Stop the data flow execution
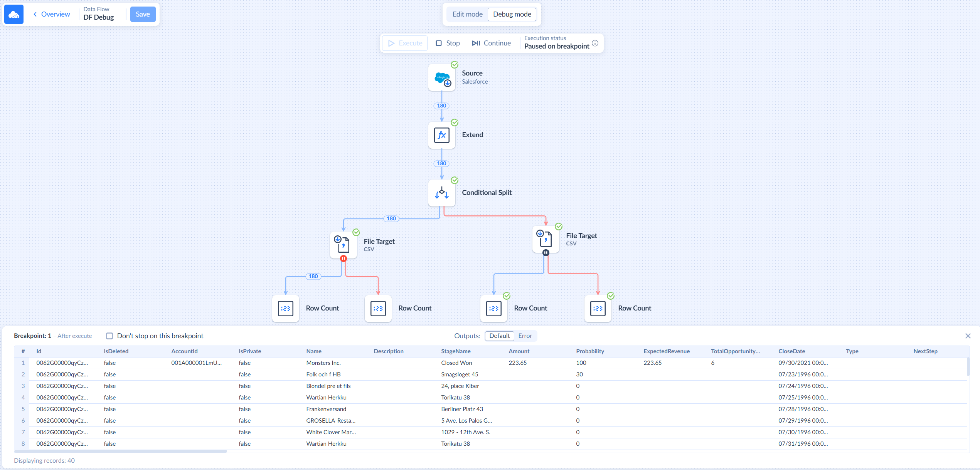 (448, 43)
